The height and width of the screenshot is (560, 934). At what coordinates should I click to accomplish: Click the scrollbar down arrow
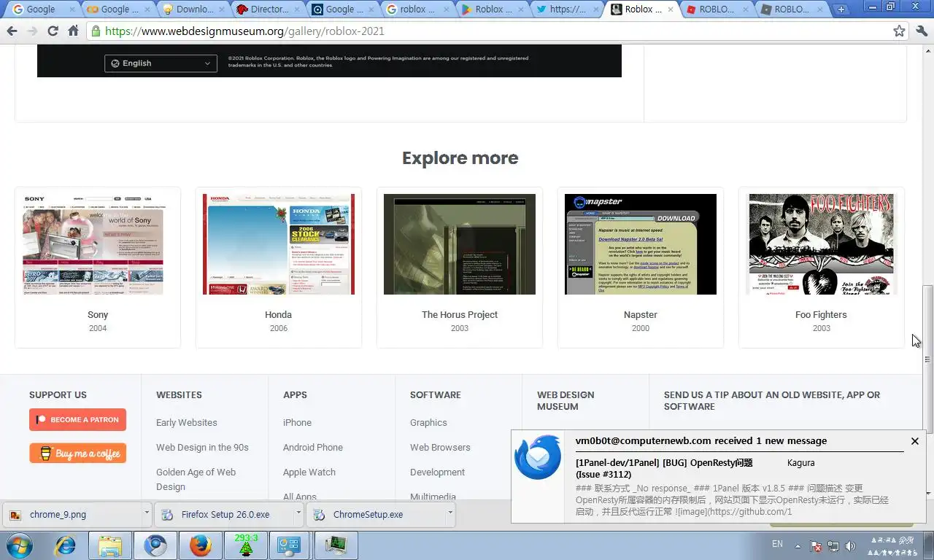tap(928, 494)
